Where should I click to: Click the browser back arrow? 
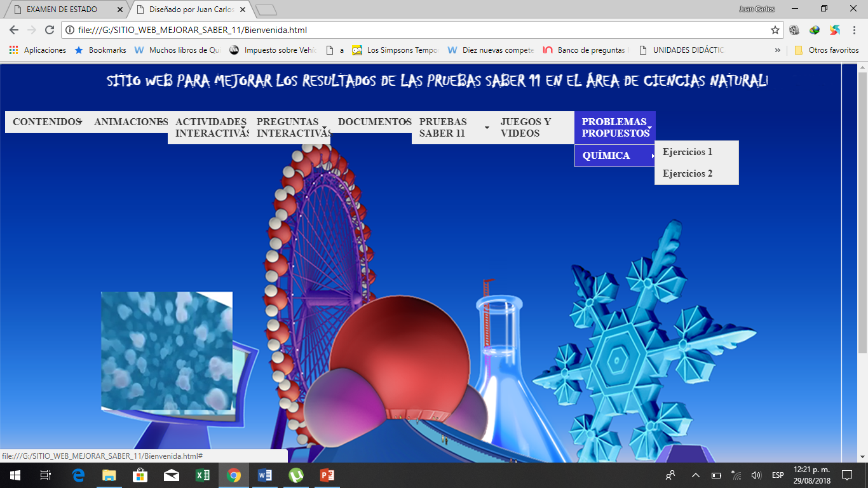click(x=14, y=30)
